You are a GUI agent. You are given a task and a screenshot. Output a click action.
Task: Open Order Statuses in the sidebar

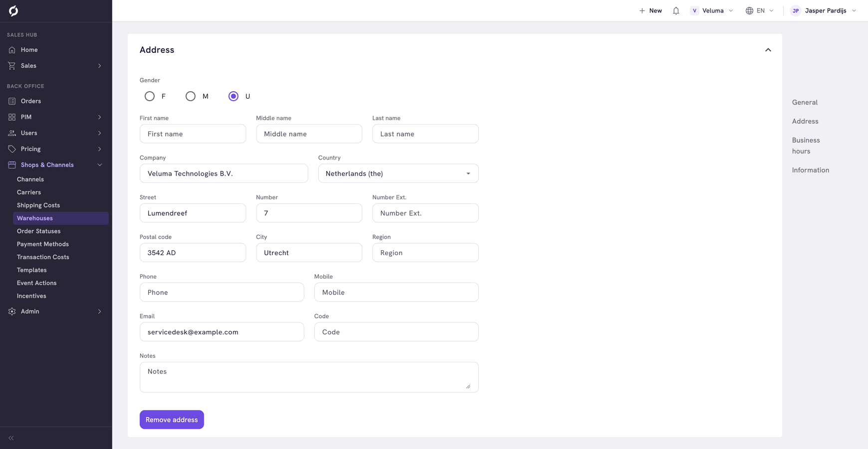[39, 231]
